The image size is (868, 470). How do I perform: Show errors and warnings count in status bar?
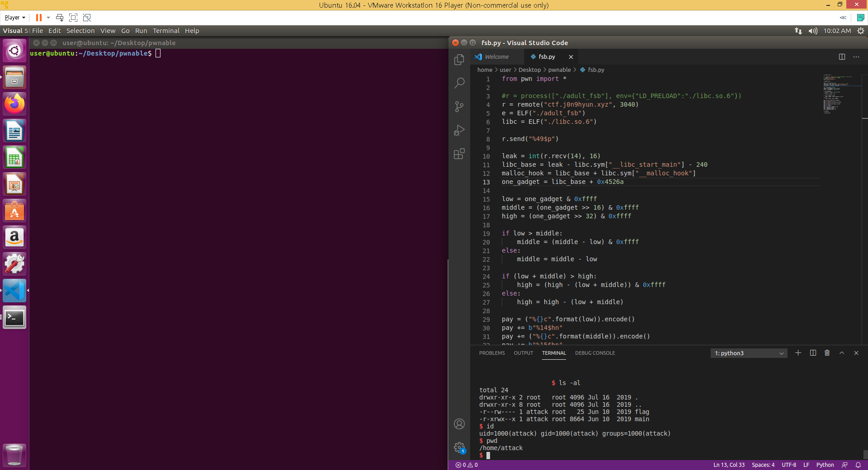(467, 465)
